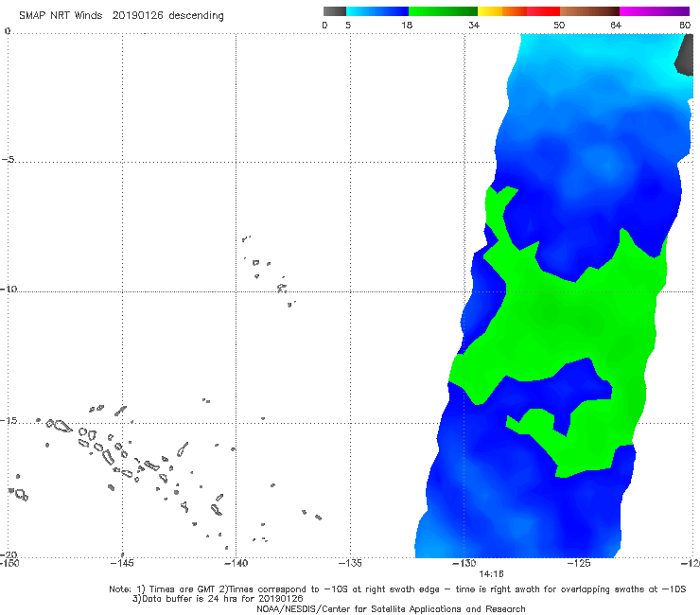700x615 pixels.
Task: Click the NOAA/NESDIS credit line
Action: coord(391,608)
